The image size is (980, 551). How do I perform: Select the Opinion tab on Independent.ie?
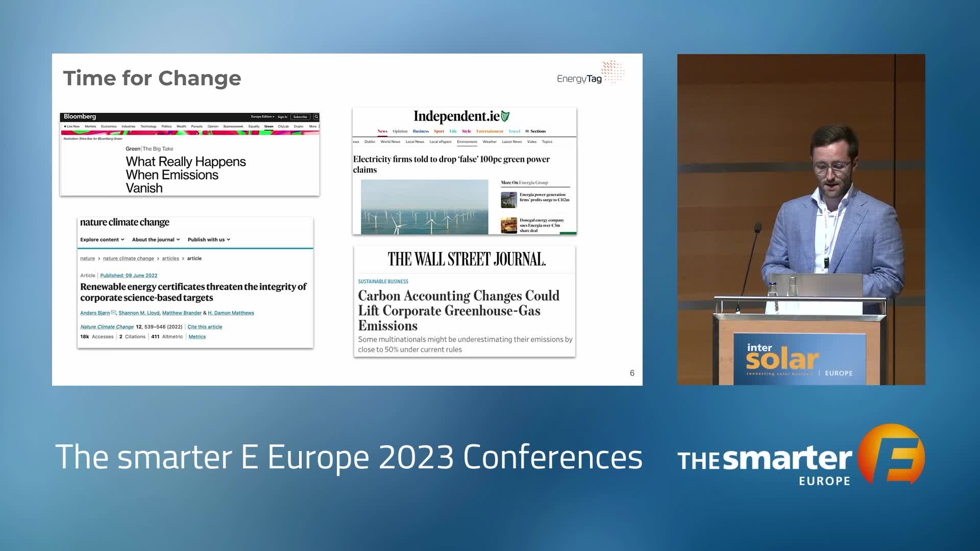tap(400, 131)
